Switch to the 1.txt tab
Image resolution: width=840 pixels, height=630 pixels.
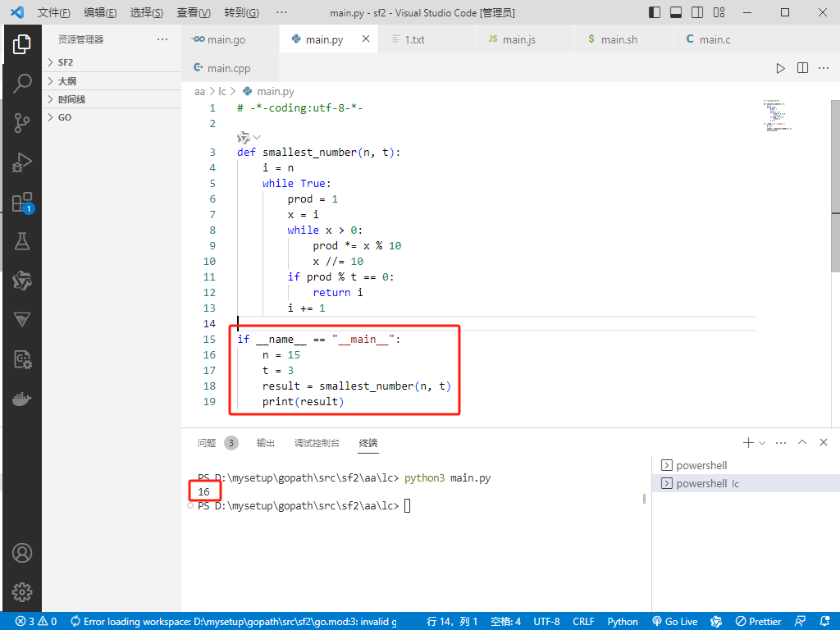427,39
